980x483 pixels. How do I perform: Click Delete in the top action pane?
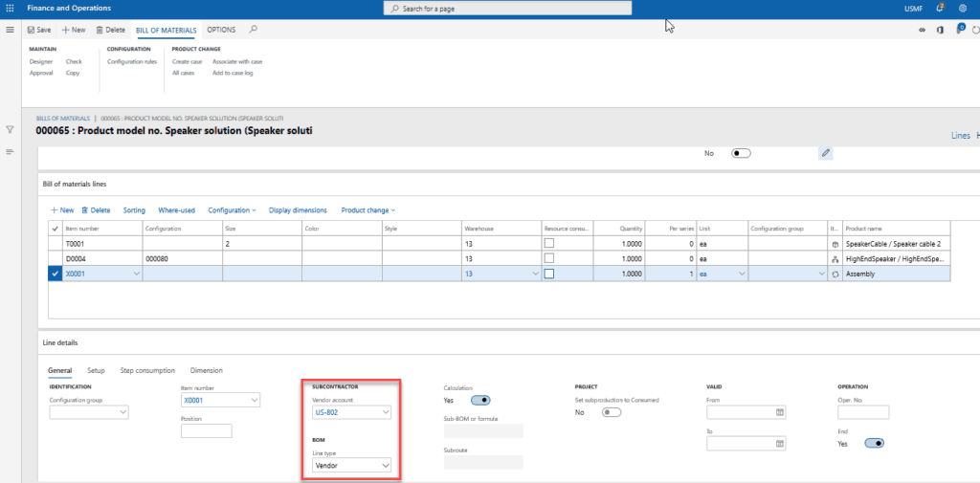click(x=111, y=30)
